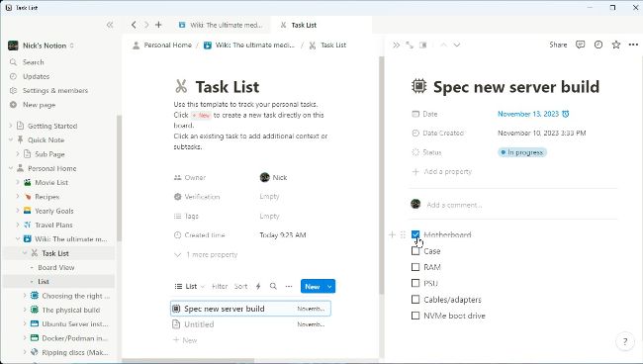Screen dimensions: 643x364
Task: Uncheck the Motherboard checkbox
Action: pos(415,234)
